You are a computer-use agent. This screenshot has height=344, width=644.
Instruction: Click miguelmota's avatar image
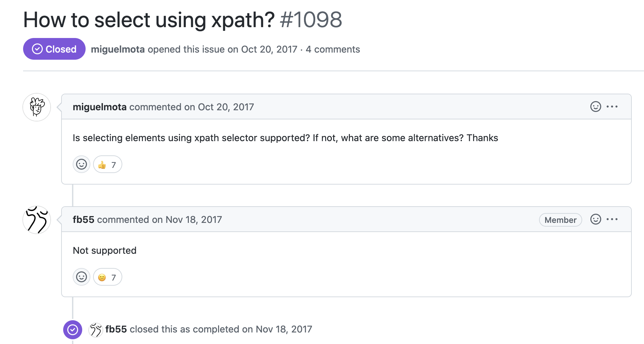(x=36, y=107)
